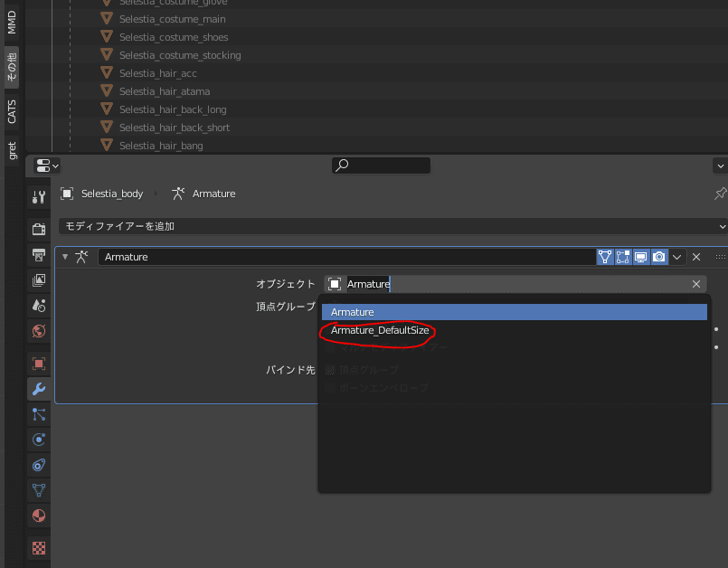
Task: Open the properties options dropdown arrow
Action: coord(721,166)
